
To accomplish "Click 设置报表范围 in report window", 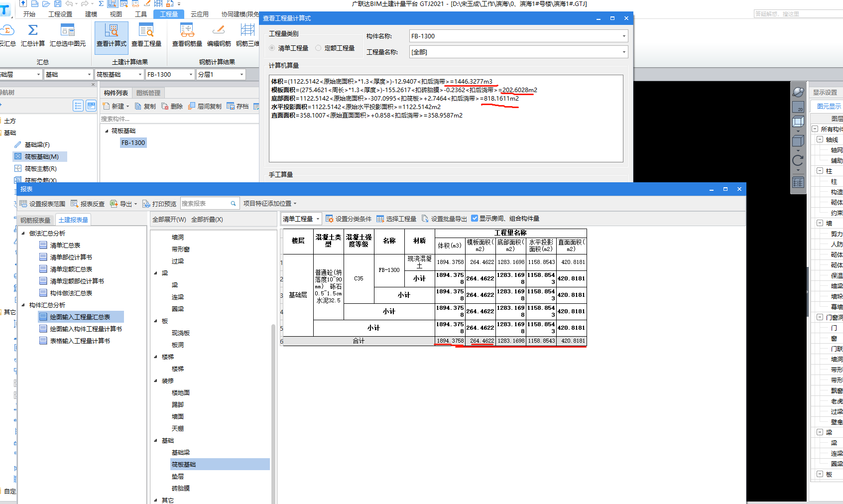I will [42, 204].
